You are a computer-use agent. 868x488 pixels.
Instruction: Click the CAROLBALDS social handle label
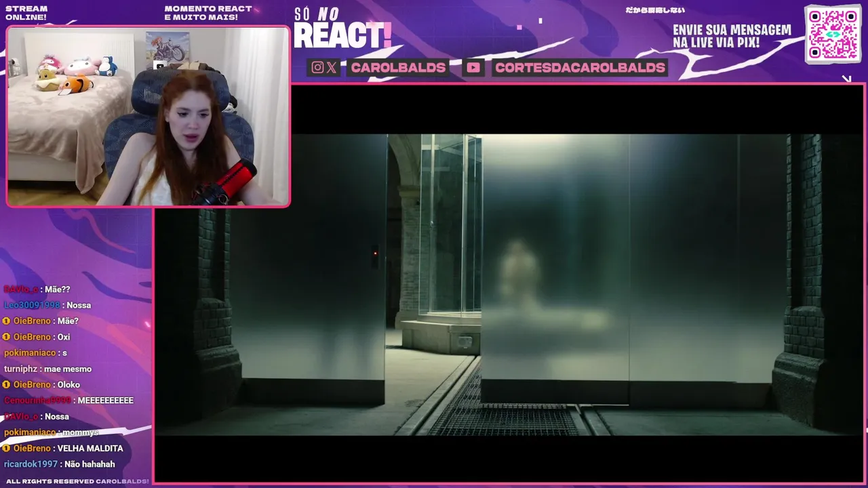point(398,67)
